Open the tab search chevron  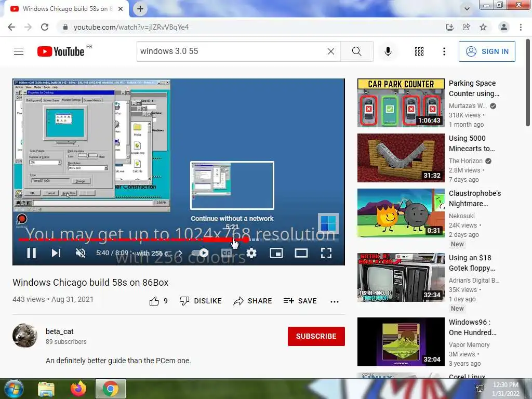pos(467,9)
